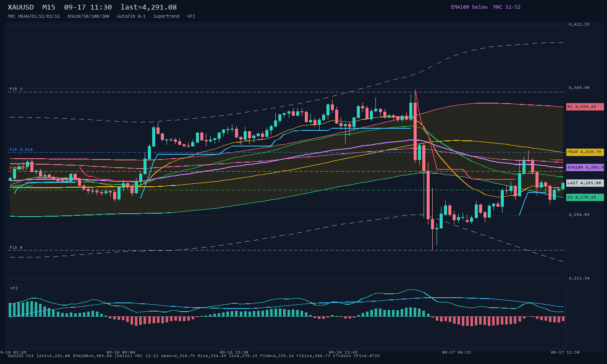The height and width of the screenshot is (364, 607).
Task: Click the 09-16 09:00 time axis label
Action: (121, 352)
